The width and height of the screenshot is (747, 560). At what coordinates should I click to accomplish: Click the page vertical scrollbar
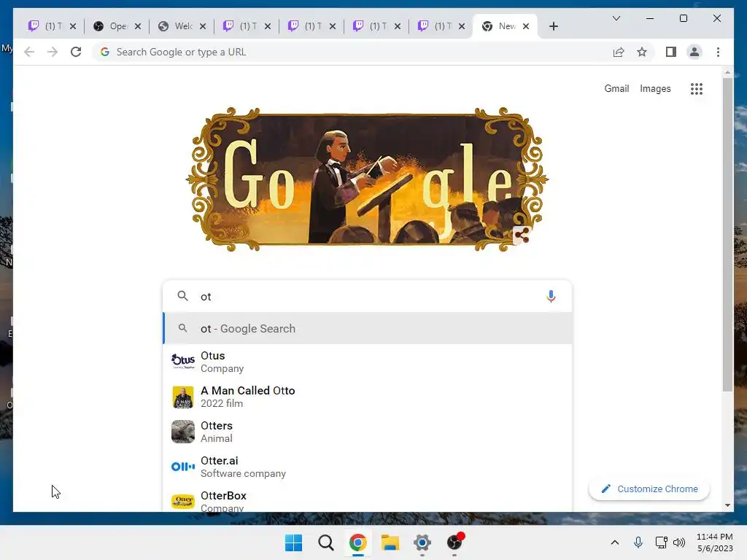727,236
